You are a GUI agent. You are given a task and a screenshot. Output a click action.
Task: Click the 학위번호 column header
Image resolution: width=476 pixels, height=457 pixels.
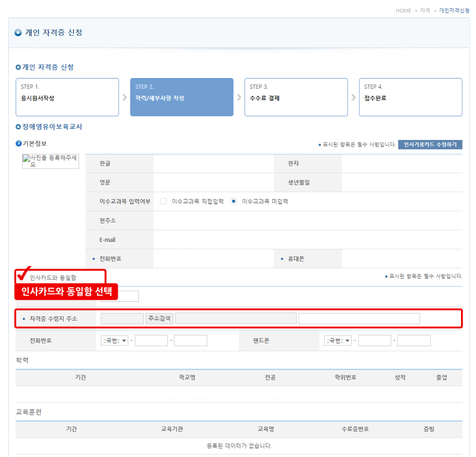pos(345,377)
